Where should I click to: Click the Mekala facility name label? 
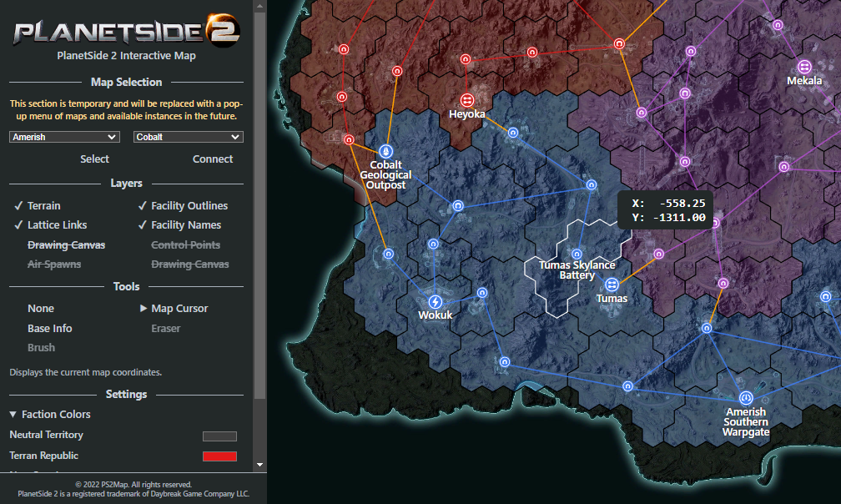(x=804, y=81)
